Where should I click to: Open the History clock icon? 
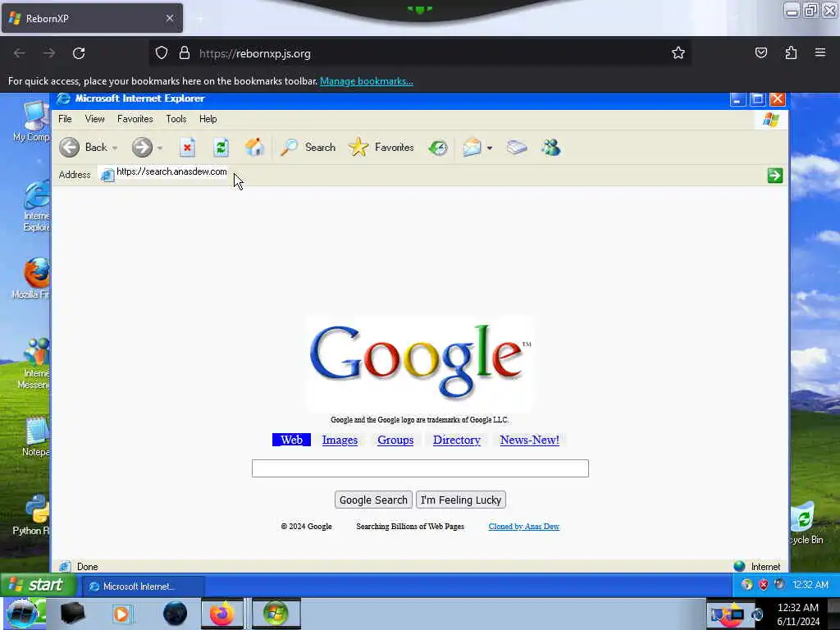[x=438, y=148]
